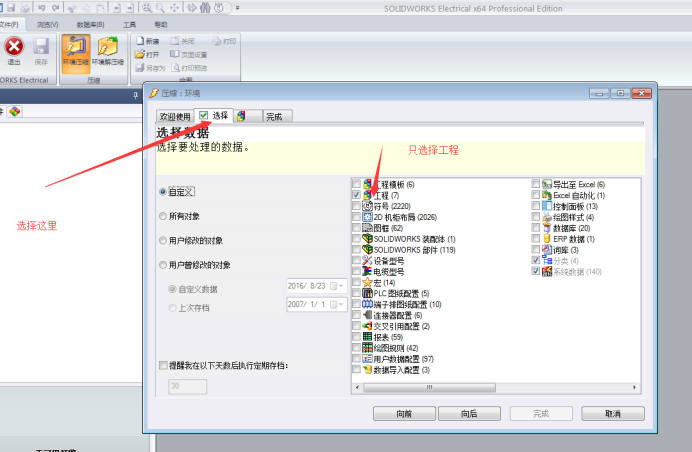This screenshot has height=452, width=692.
Task: Click the 保存 floppy disk icon in ribbon
Action: click(x=41, y=46)
